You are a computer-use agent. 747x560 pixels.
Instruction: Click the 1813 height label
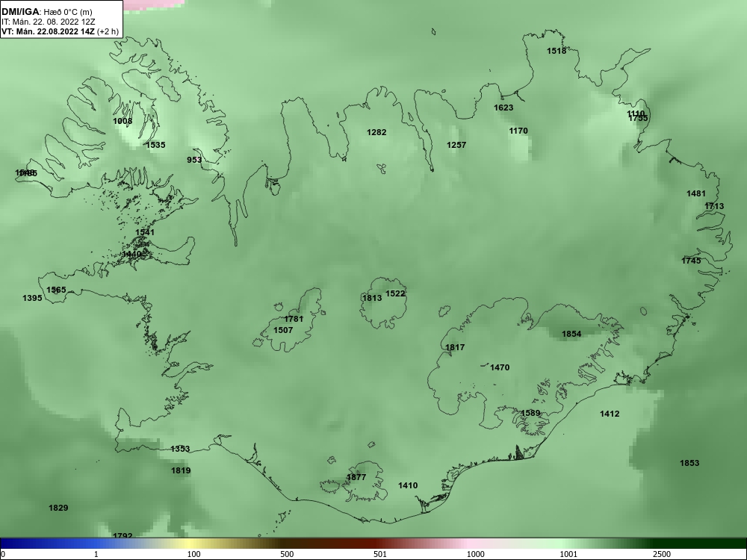pyautogui.click(x=372, y=298)
